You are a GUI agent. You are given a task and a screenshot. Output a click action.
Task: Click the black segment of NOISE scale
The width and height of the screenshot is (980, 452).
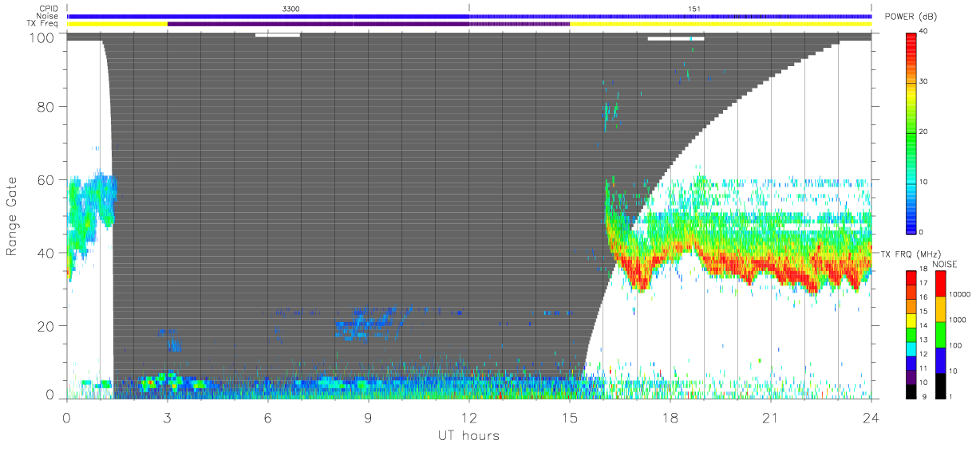pyautogui.click(x=940, y=386)
